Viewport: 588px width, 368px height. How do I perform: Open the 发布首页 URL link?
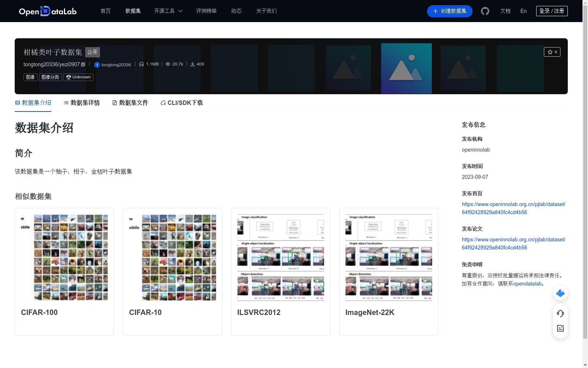coord(513,208)
